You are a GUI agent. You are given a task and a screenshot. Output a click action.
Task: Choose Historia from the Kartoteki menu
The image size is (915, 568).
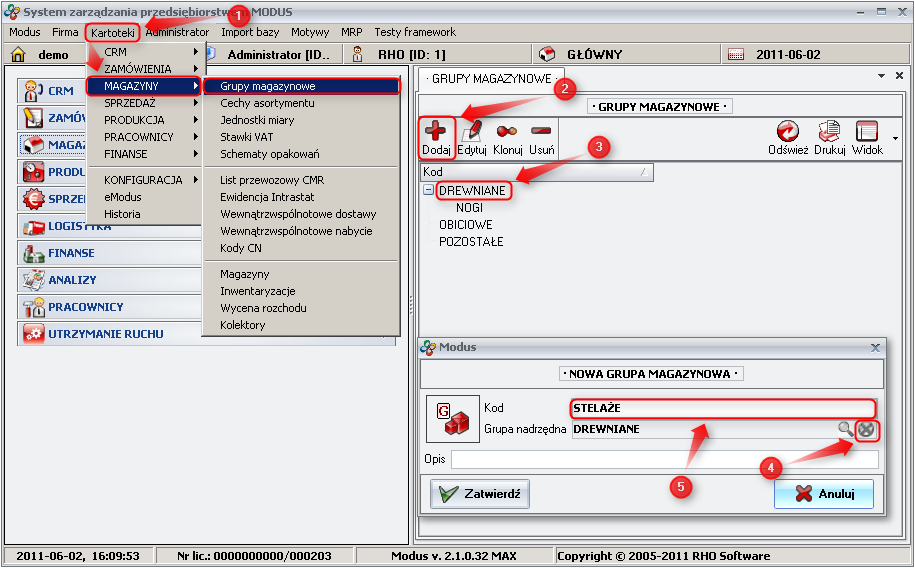click(145, 214)
